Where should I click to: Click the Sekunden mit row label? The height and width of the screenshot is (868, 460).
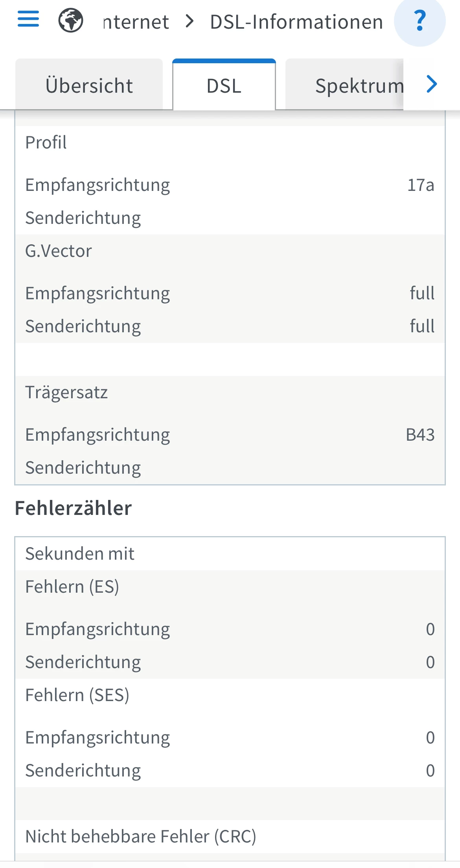[80, 554]
